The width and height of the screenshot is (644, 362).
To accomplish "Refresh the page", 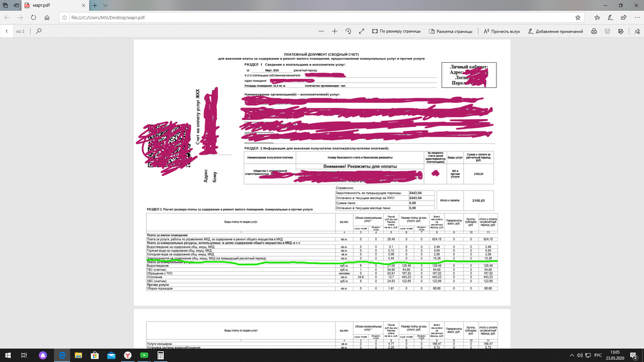I will [x=33, y=17].
